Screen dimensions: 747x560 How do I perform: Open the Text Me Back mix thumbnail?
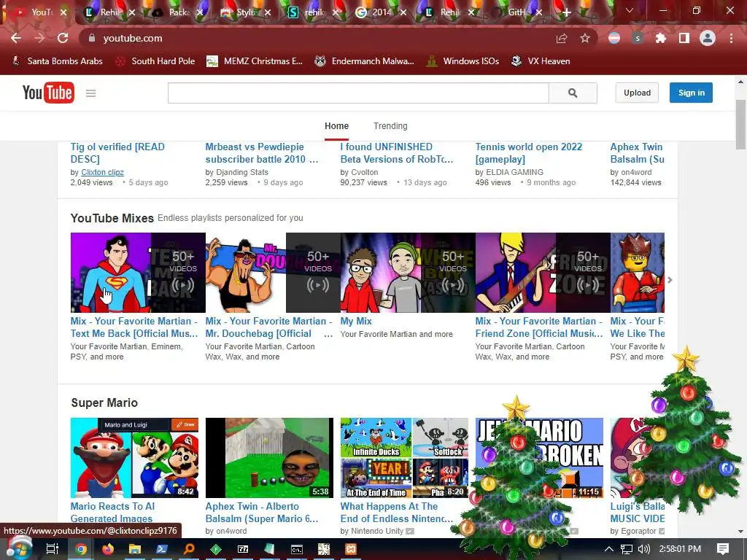[138, 273]
